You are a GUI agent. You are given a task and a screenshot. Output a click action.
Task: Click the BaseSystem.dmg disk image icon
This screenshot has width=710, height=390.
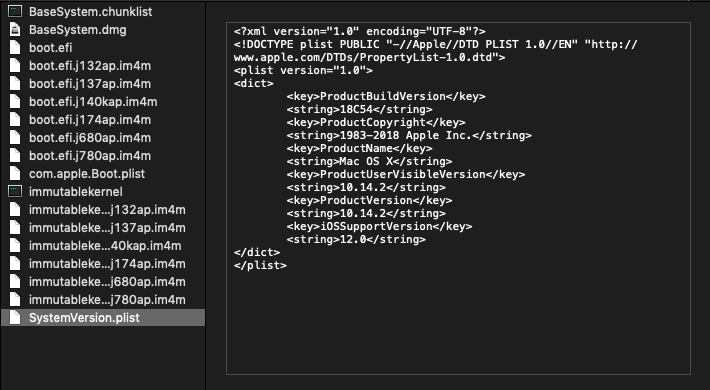(x=15, y=29)
